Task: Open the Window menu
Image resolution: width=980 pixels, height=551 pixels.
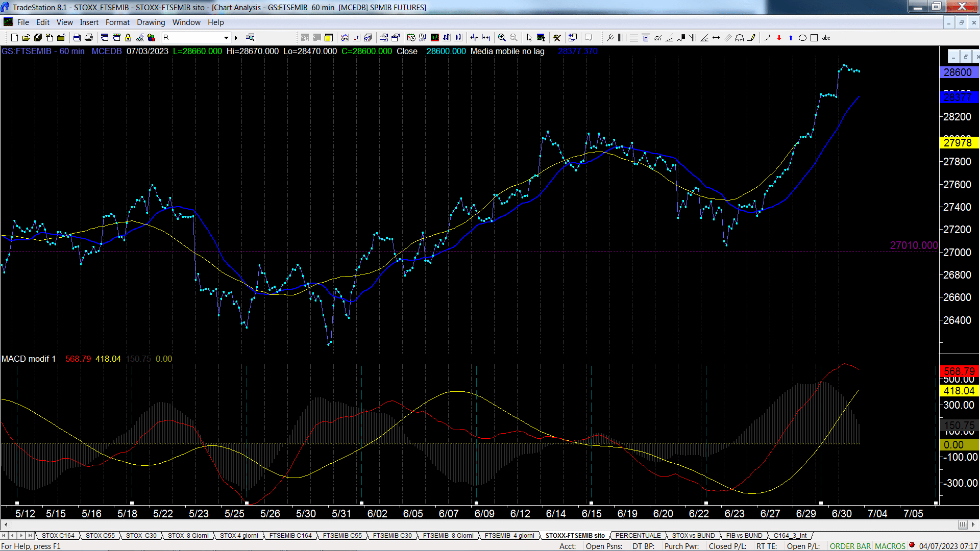Action: (186, 22)
